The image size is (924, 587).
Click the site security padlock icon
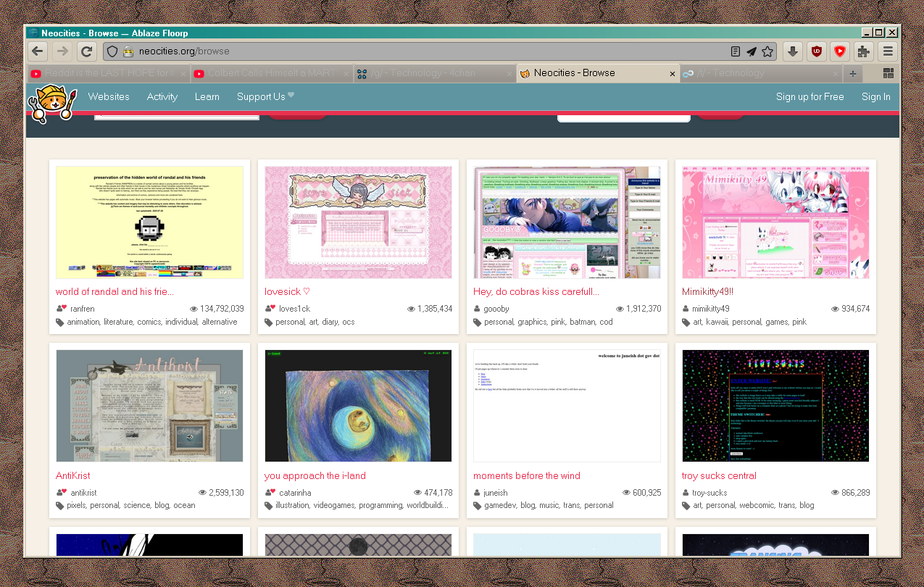pyautogui.click(x=128, y=51)
